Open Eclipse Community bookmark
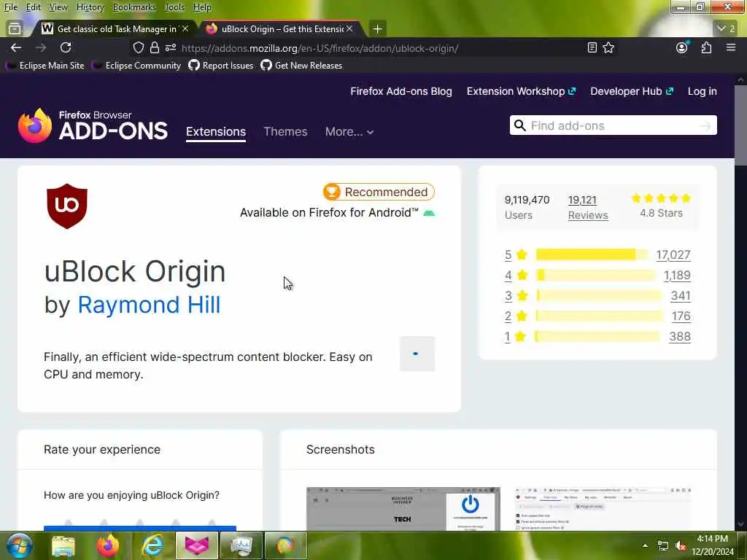 click(x=137, y=65)
